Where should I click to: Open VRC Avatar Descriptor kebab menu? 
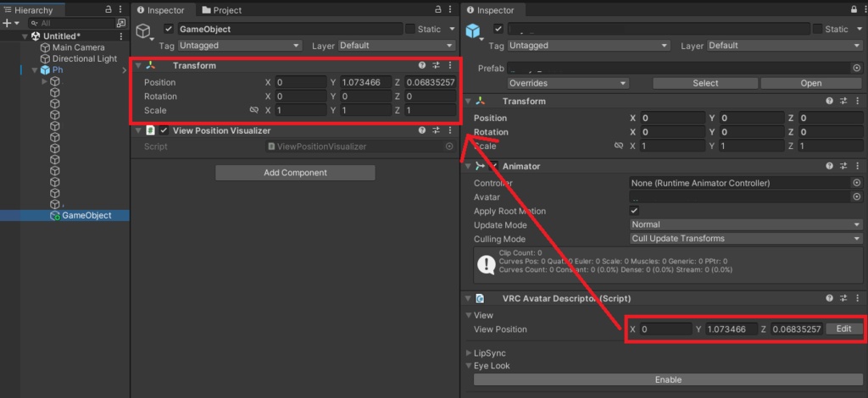coord(857,298)
